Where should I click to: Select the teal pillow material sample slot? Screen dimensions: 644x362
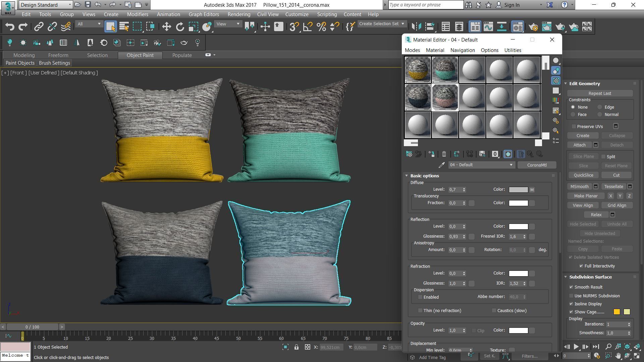(x=445, y=70)
